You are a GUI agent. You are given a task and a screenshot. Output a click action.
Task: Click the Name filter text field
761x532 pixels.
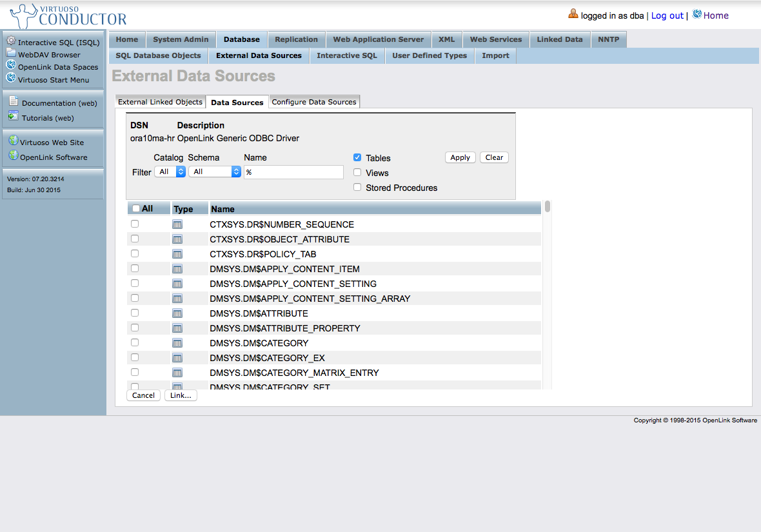pyautogui.click(x=293, y=172)
